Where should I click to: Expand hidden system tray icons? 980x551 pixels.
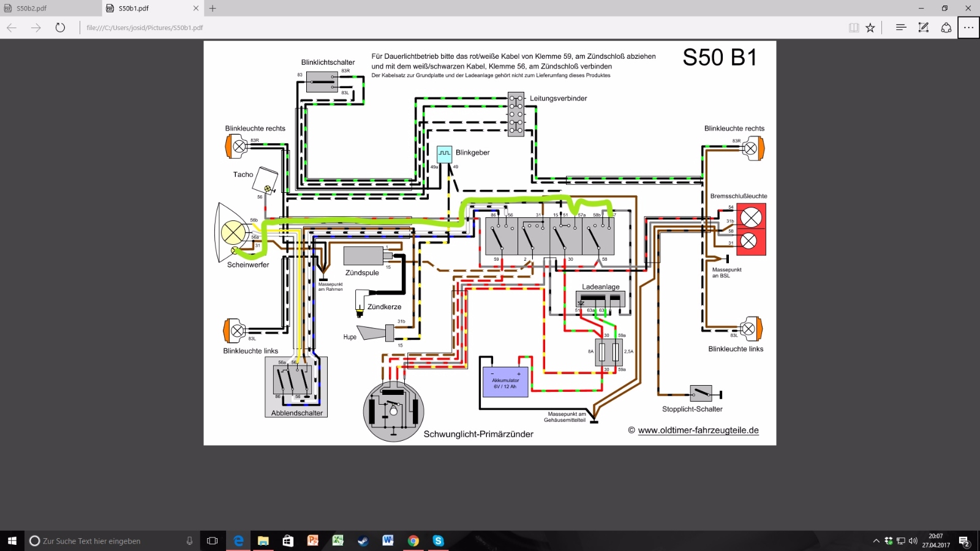876,541
